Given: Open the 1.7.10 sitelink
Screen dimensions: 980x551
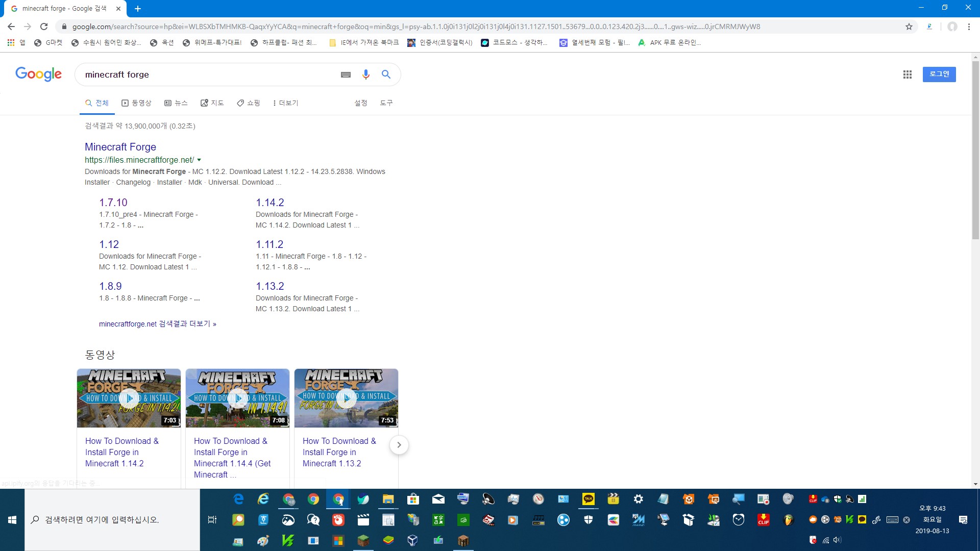Looking at the screenshot, I should tap(113, 203).
